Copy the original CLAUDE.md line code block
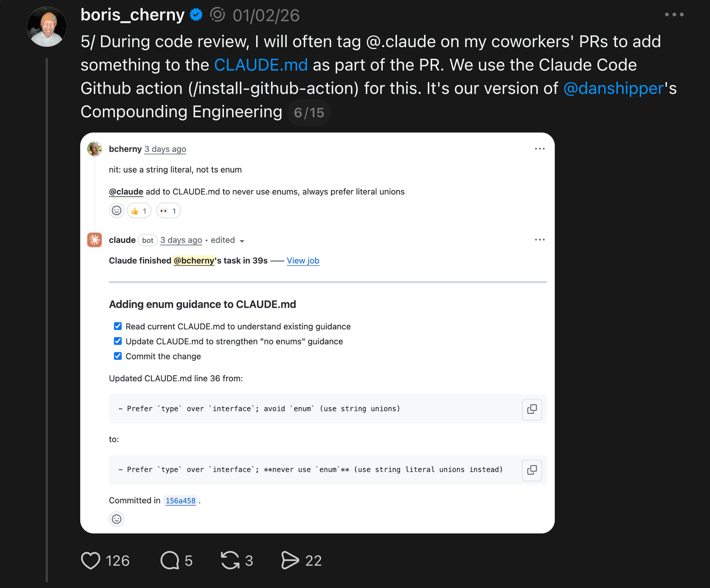The height and width of the screenshot is (588, 710). coord(532,409)
